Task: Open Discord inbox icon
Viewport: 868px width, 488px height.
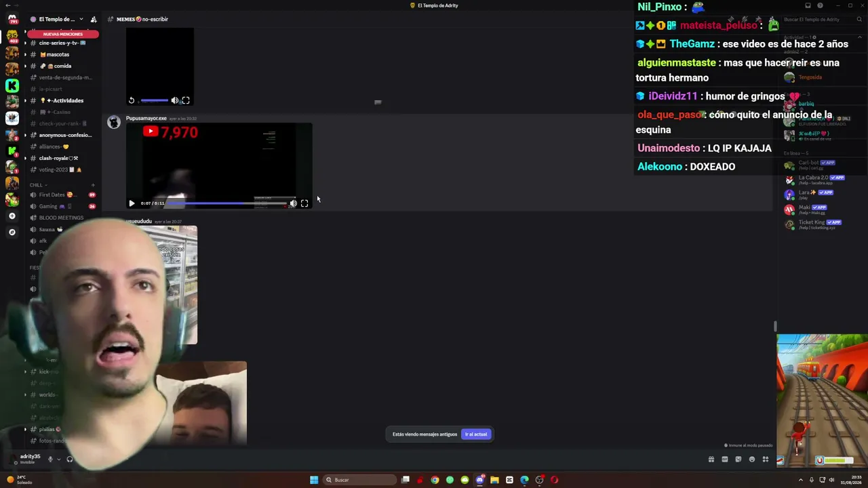Action: click(808, 5)
